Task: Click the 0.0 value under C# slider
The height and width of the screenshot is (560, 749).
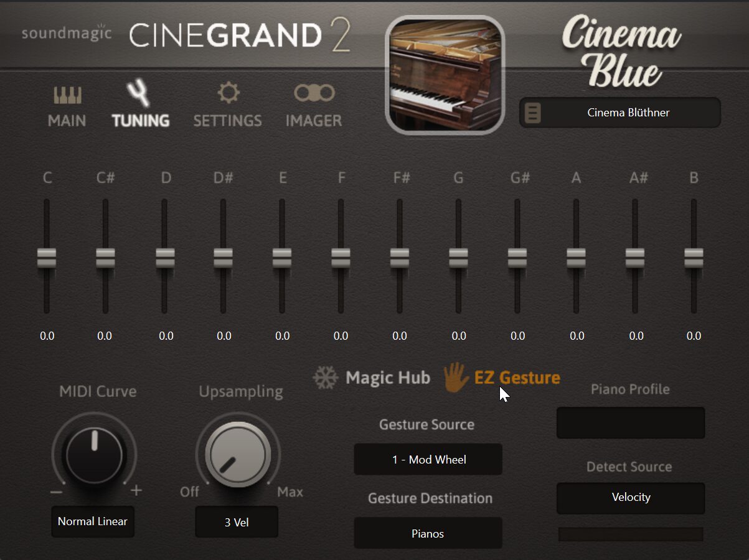Action: click(x=105, y=336)
